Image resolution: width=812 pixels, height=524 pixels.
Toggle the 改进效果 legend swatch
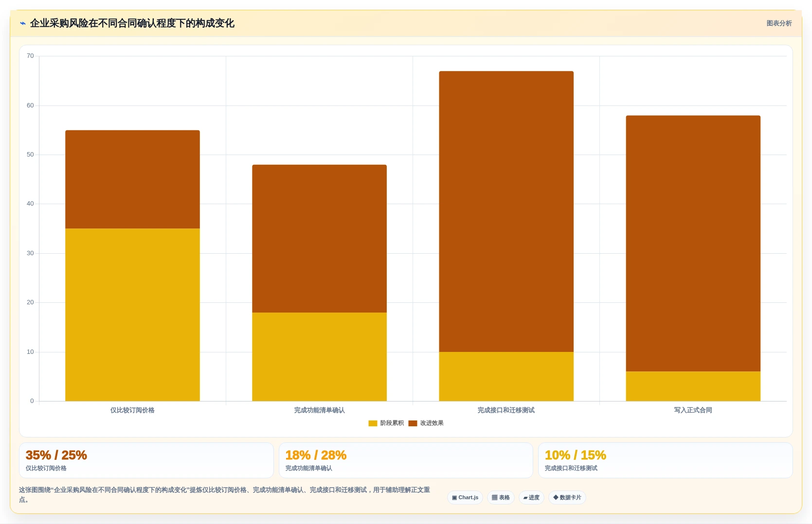click(x=413, y=423)
